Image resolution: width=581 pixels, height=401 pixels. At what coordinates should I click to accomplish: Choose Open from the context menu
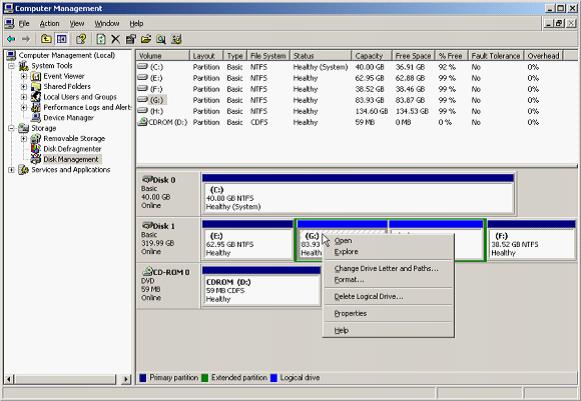coord(388,241)
